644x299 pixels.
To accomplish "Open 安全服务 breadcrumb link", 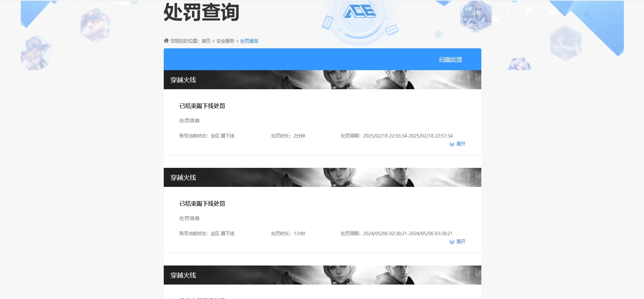I will [x=225, y=41].
